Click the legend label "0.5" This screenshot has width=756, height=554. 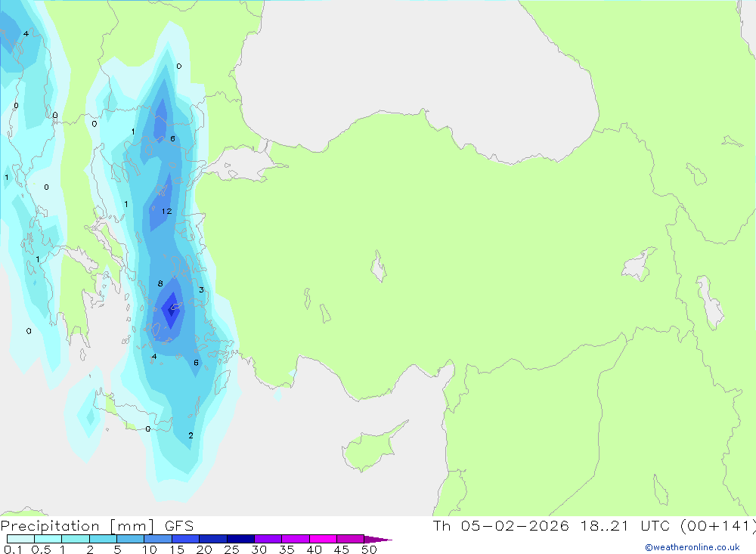(x=41, y=549)
